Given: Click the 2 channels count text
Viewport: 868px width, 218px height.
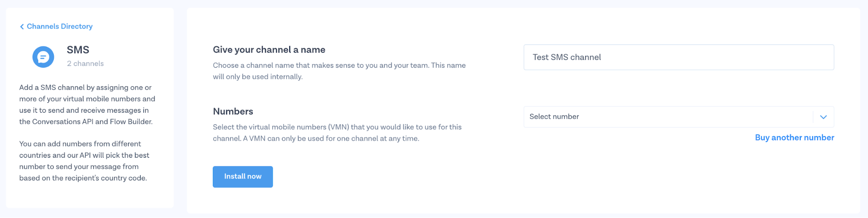Looking at the screenshot, I should [x=85, y=64].
